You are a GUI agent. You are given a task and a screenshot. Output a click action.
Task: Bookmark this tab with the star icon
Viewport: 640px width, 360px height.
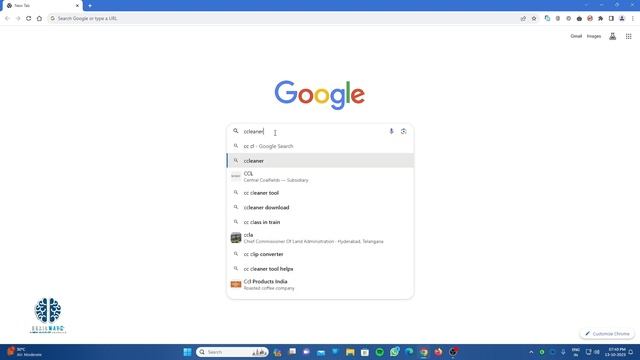point(534,18)
